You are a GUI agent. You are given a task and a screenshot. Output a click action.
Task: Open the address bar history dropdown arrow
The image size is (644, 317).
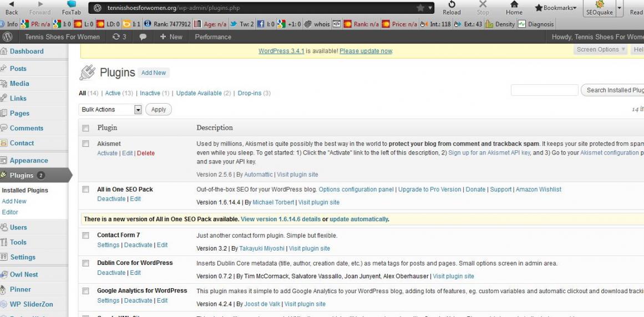click(430, 8)
